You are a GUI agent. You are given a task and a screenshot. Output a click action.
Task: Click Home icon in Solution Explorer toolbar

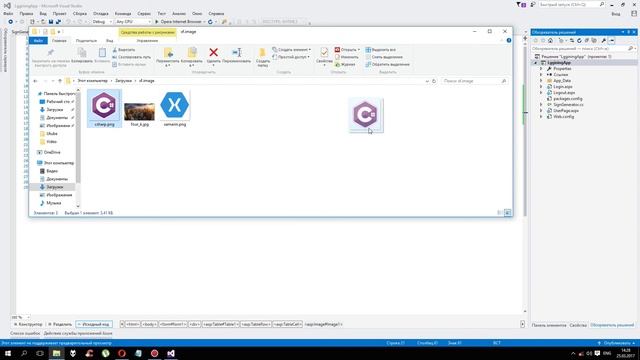tap(551, 40)
